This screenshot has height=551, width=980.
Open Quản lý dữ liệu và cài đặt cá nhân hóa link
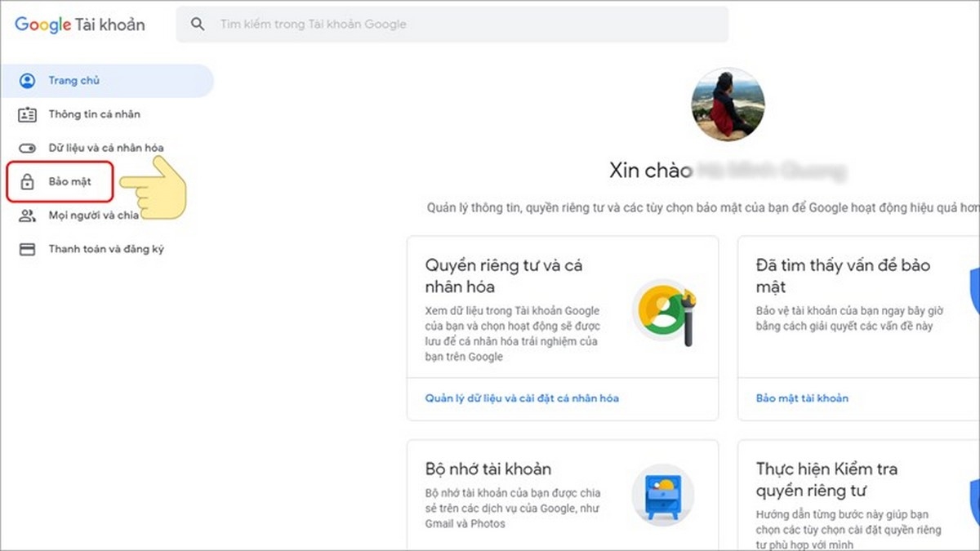(x=522, y=398)
